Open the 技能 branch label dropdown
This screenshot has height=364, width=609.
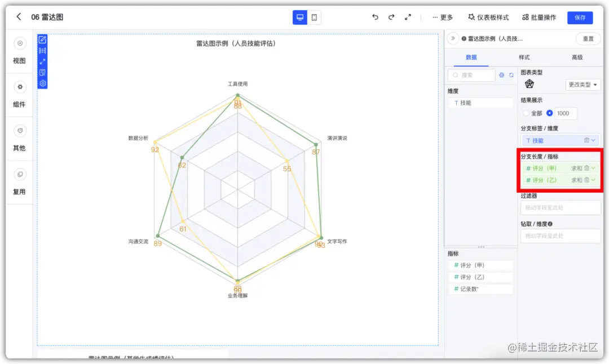[593, 140]
